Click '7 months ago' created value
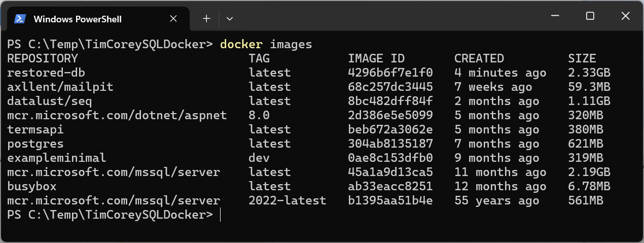 (x=497, y=144)
